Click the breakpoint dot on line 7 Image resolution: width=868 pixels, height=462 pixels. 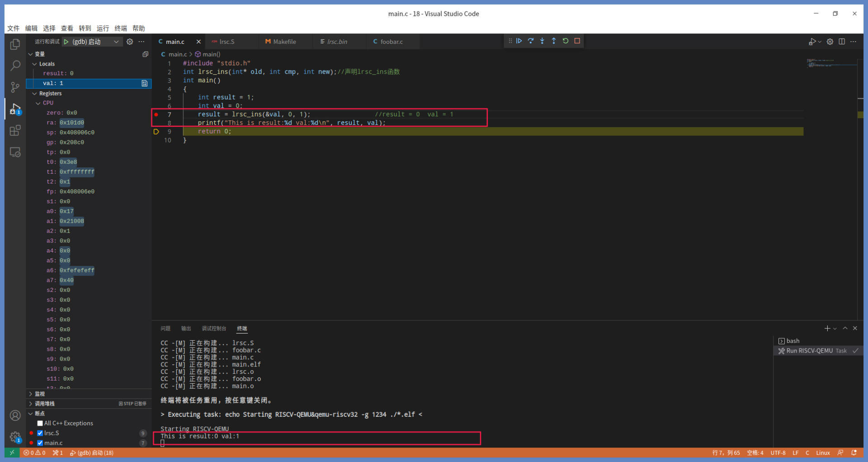click(156, 114)
